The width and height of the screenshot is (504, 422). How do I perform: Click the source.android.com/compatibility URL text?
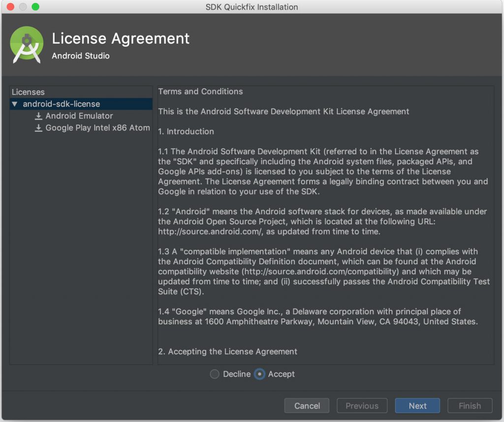(x=321, y=271)
